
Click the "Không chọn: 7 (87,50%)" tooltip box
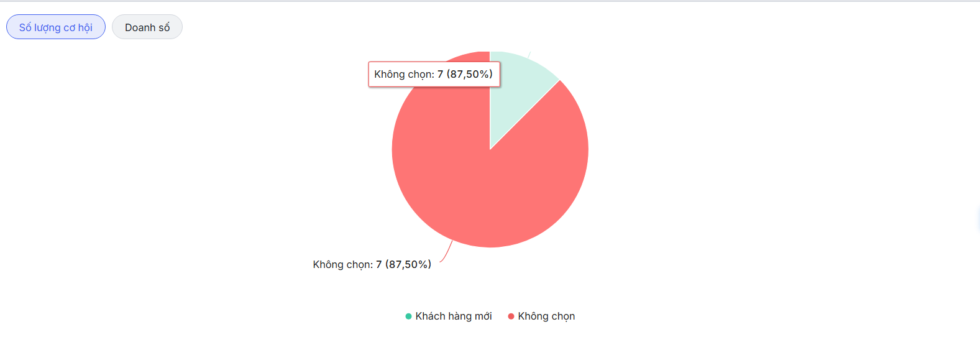(x=434, y=75)
